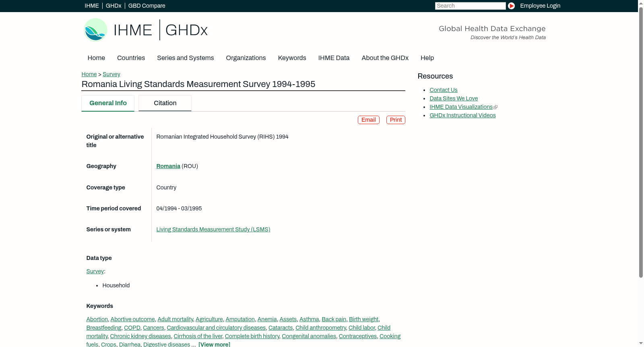Viewport: 644px width, 347px height.
Task: Open the Diarrhea keyword link
Action: pos(130,345)
